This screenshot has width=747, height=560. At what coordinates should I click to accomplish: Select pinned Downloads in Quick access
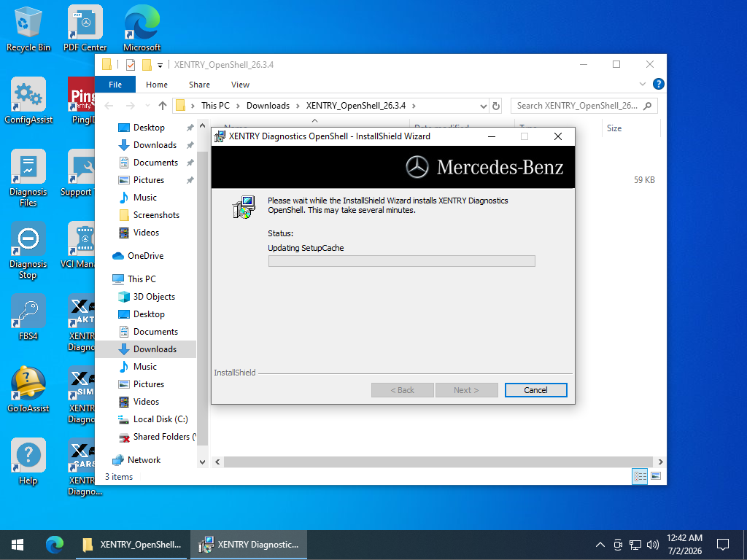[155, 145]
